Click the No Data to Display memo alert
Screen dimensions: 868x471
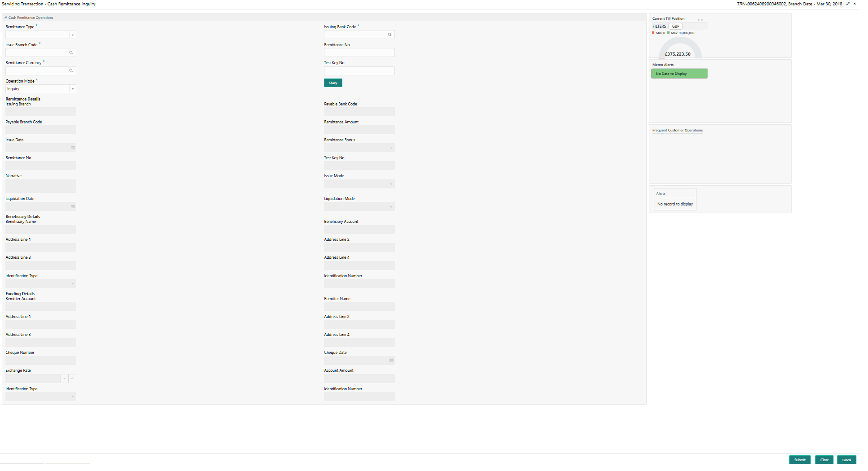679,74
